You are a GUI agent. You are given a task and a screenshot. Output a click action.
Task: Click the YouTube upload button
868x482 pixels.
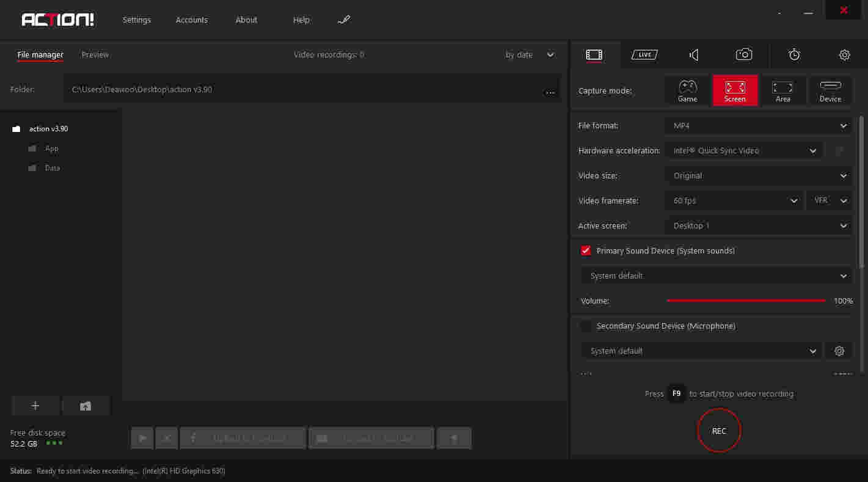371,438
